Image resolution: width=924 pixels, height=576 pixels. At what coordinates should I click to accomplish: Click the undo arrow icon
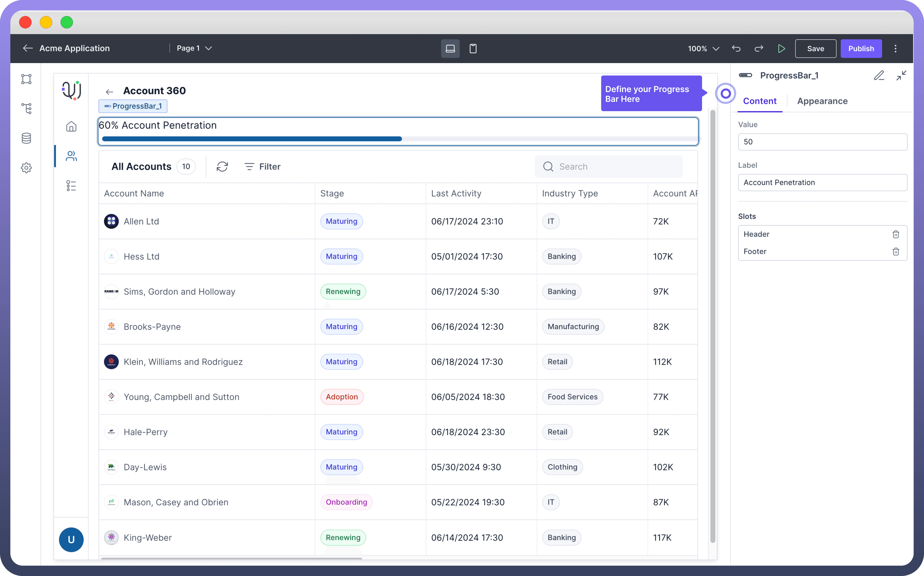pos(736,48)
